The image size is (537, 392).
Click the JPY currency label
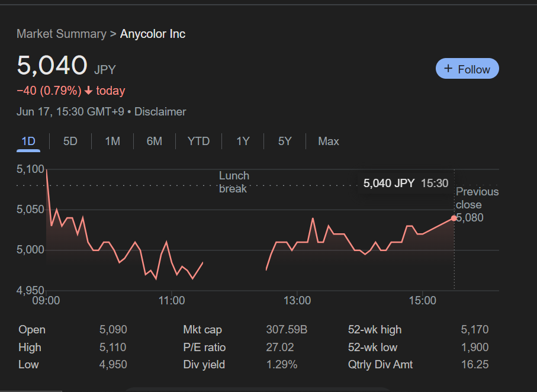tap(105, 69)
